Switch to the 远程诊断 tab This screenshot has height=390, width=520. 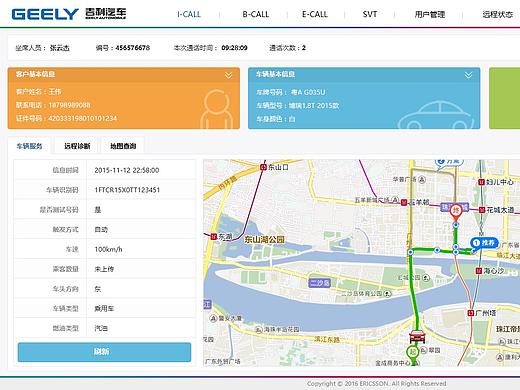point(77,146)
